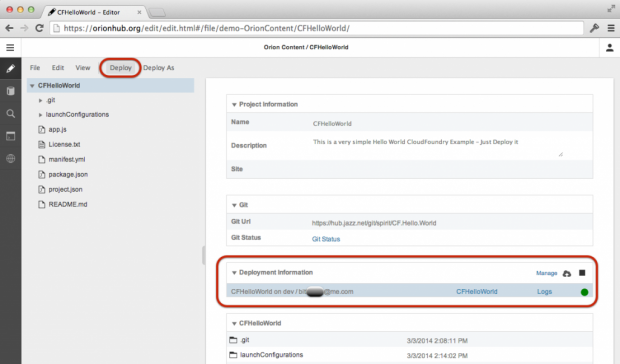620x364 pixels.
Task: Open the File menu
Action: pos(35,68)
